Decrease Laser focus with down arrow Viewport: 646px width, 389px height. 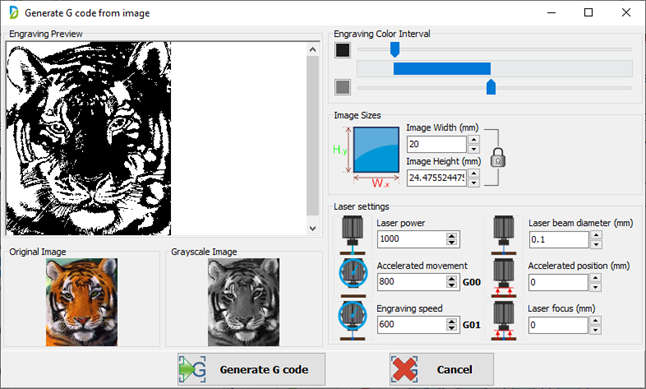point(595,330)
